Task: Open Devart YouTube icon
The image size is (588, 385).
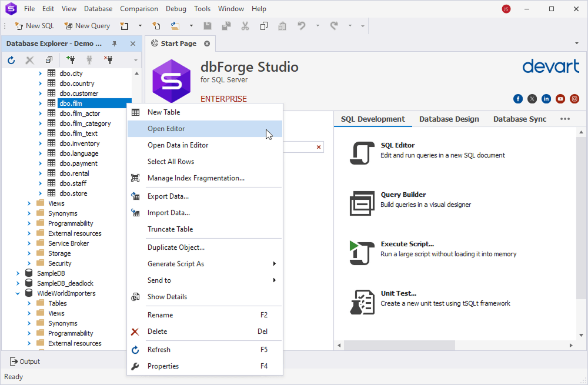Action: [x=560, y=99]
